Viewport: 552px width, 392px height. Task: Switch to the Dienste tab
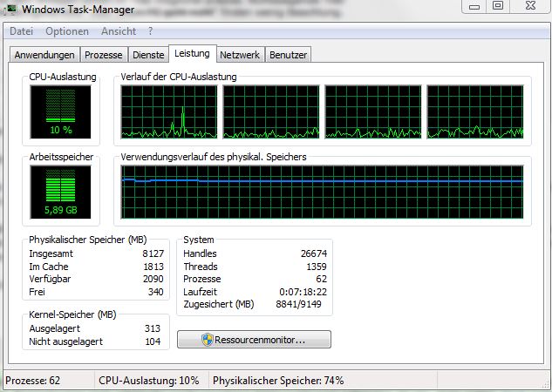tap(148, 55)
